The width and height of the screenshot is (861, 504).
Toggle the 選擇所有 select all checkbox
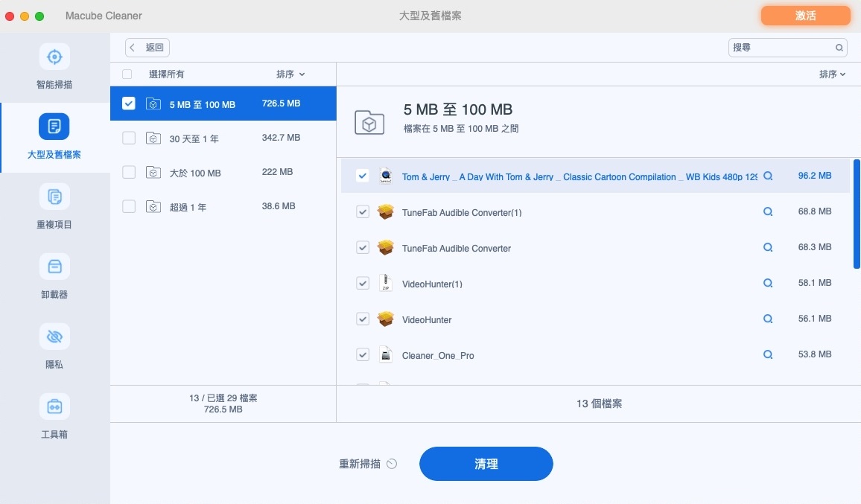tap(127, 74)
